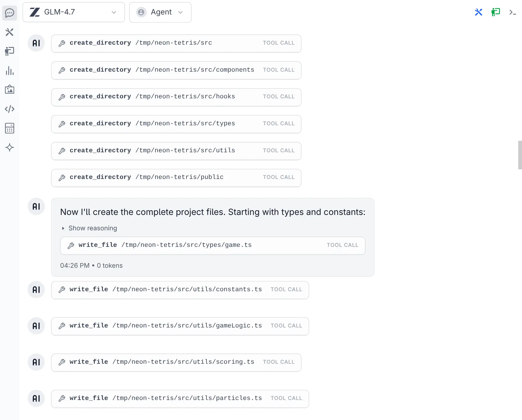This screenshot has height=420, width=522.
Task: Open the crossed tools icon in sidebar
Action: 10,32
